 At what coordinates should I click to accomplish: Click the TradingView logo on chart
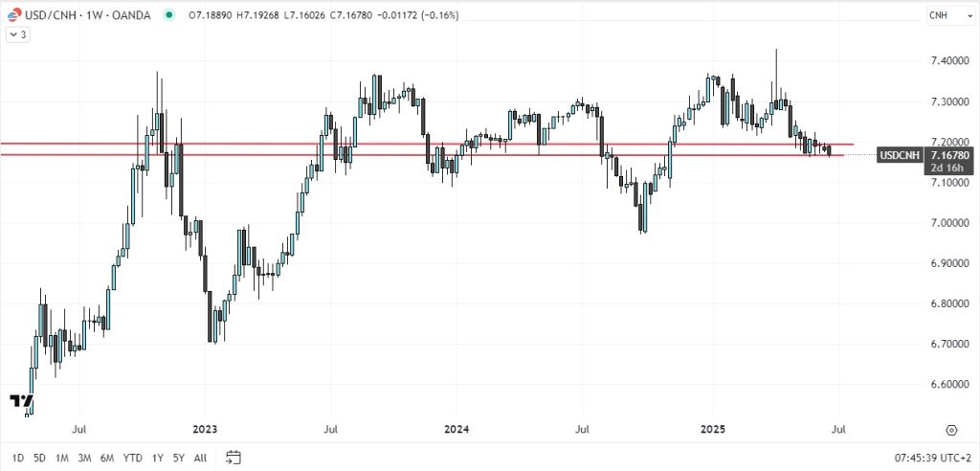pyautogui.click(x=22, y=400)
